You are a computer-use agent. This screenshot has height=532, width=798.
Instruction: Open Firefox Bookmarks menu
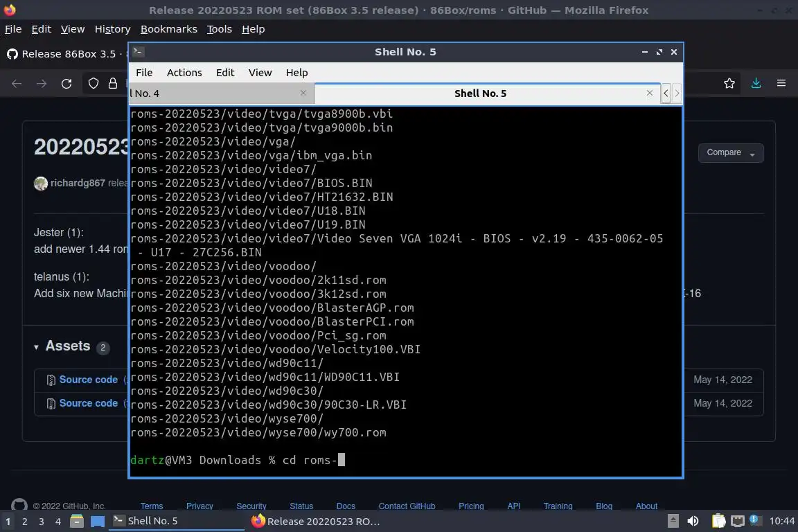click(168, 29)
